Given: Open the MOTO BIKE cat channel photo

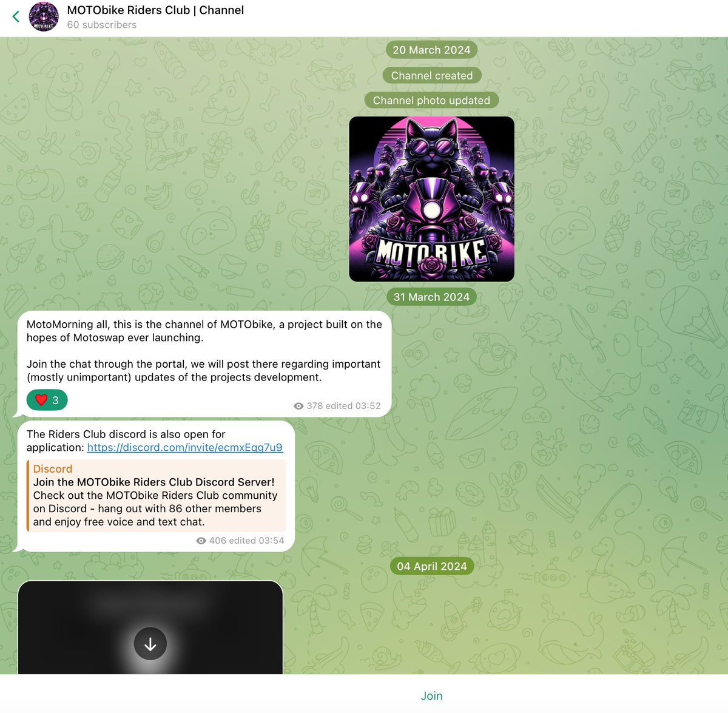Looking at the screenshot, I should (431, 199).
